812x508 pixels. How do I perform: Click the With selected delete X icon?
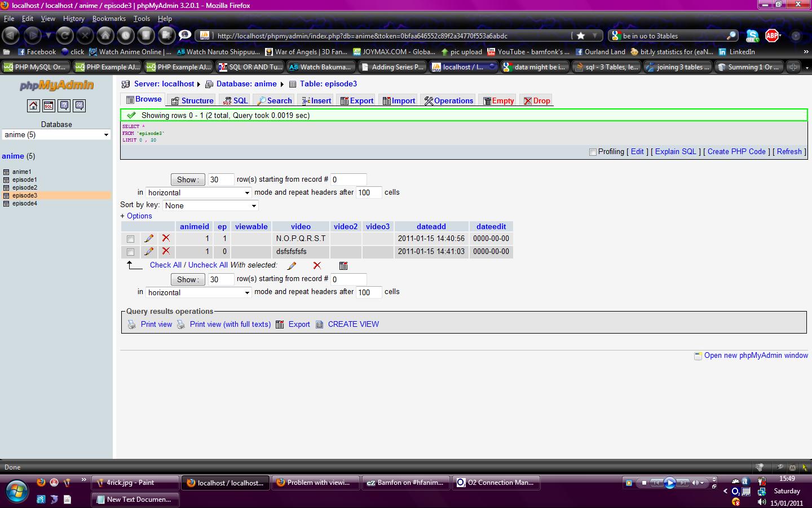317,265
